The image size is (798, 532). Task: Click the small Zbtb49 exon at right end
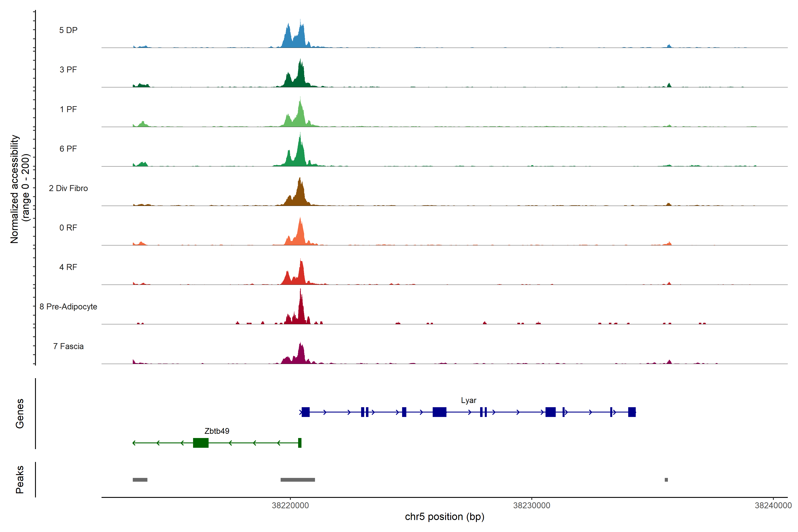pos(300,443)
